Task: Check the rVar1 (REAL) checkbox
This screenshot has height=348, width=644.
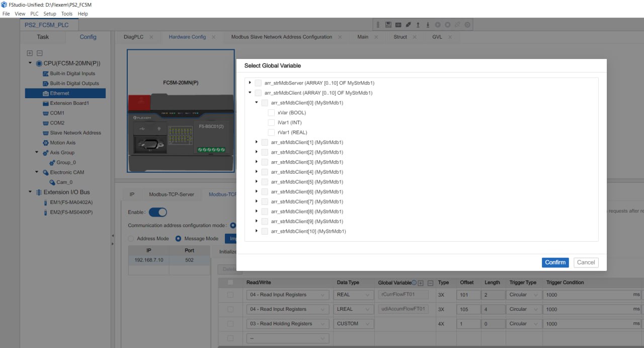Action: click(x=271, y=132)
